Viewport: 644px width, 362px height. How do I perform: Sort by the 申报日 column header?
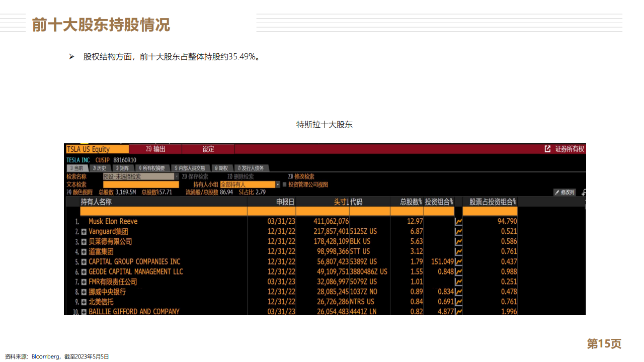coord(286,202)
